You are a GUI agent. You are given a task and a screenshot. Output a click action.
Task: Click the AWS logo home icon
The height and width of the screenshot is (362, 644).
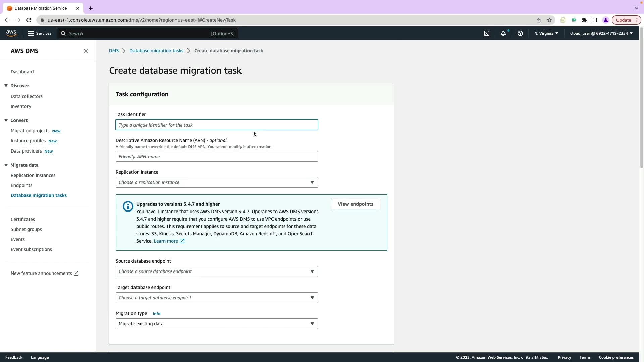11,33
